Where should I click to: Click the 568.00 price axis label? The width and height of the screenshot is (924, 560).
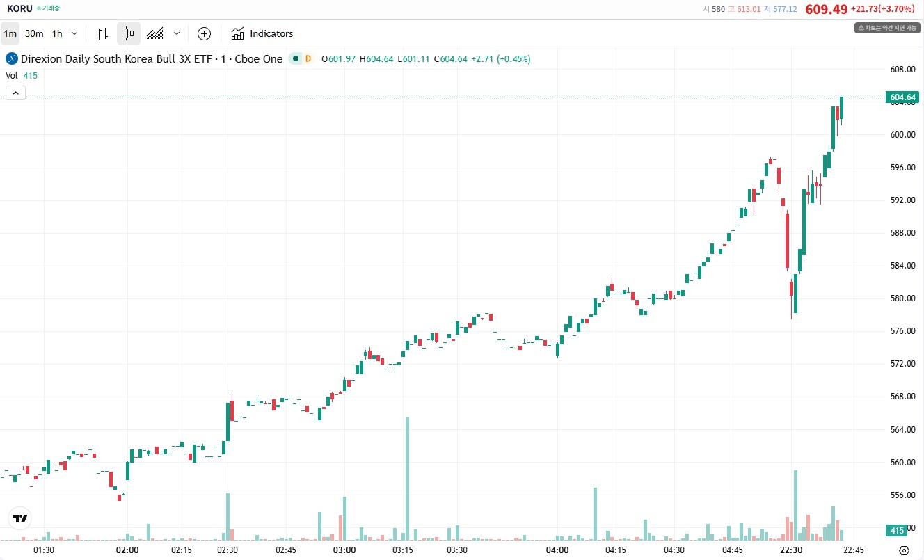pyautogui.click(x=902, y=397)
